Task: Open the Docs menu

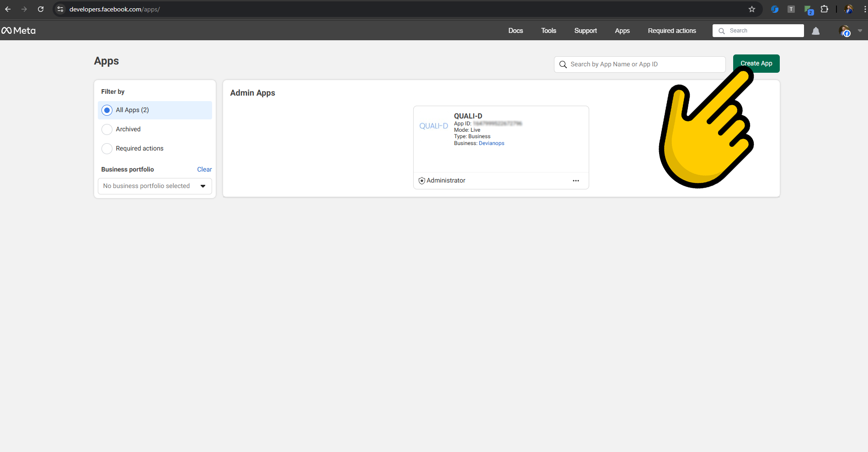Action: pyautogui.click(x=515, y=31)
